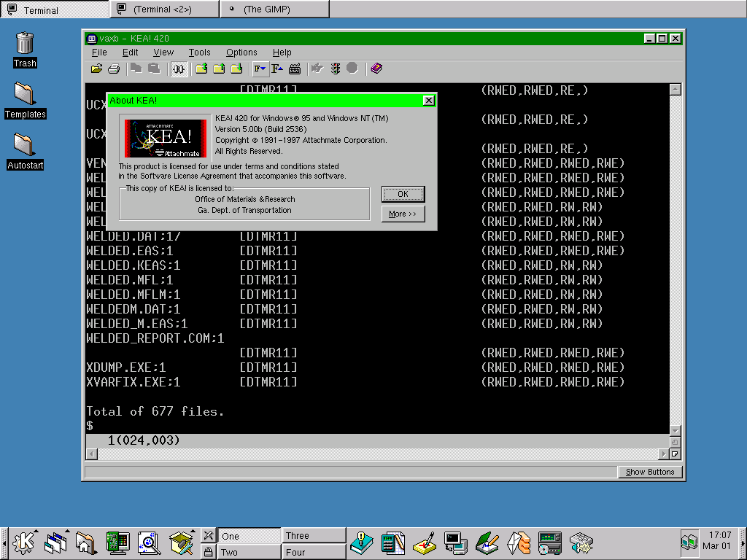Click the XVARFIX.EXE;1 file name
This screenshot has height=560, width=747.
(133, 382)
